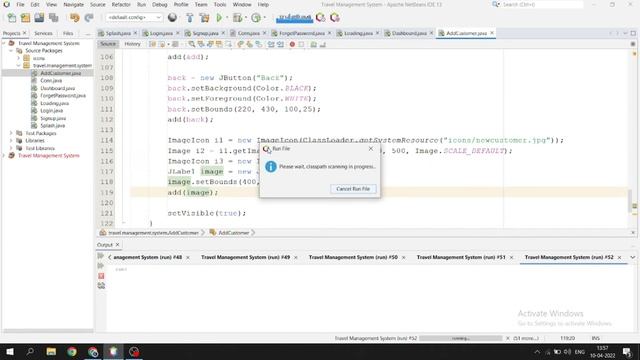Click the Open Project toolbar icon

coord(39,18)
